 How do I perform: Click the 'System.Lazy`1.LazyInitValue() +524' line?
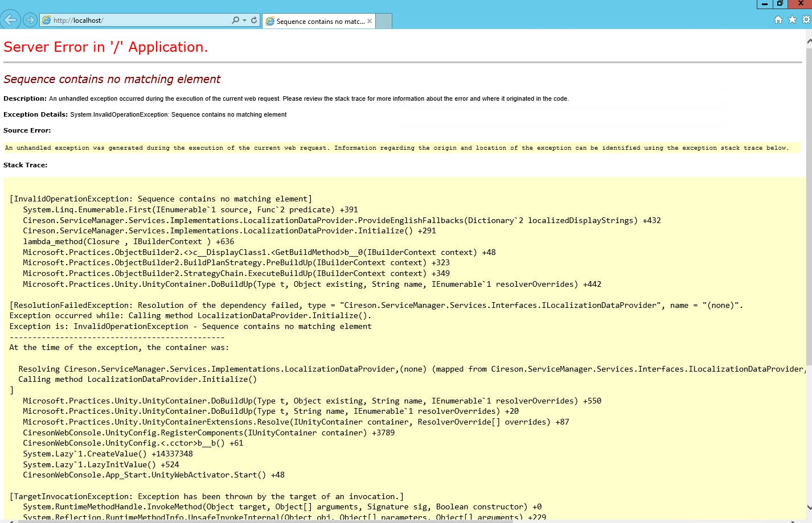point(101,464)
